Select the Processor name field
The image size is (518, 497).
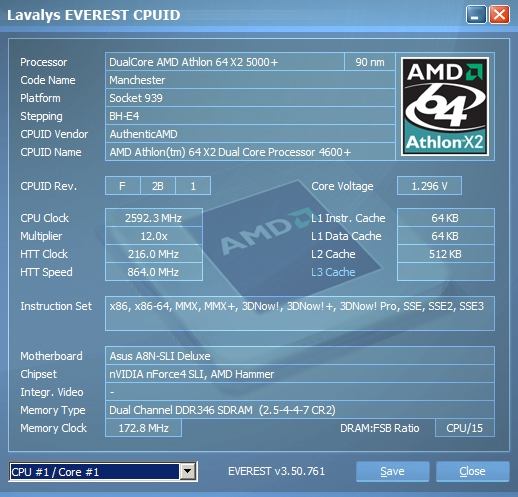pos(225,62)
